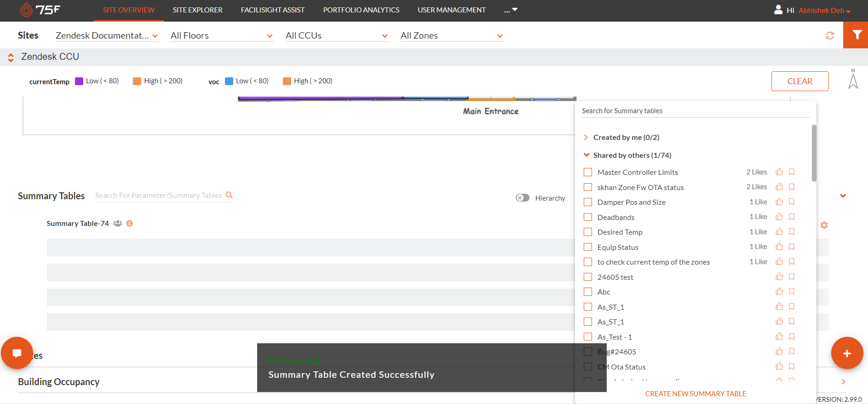
Task: Open the Facilisight Assist tab
Action: pos(273,10)
